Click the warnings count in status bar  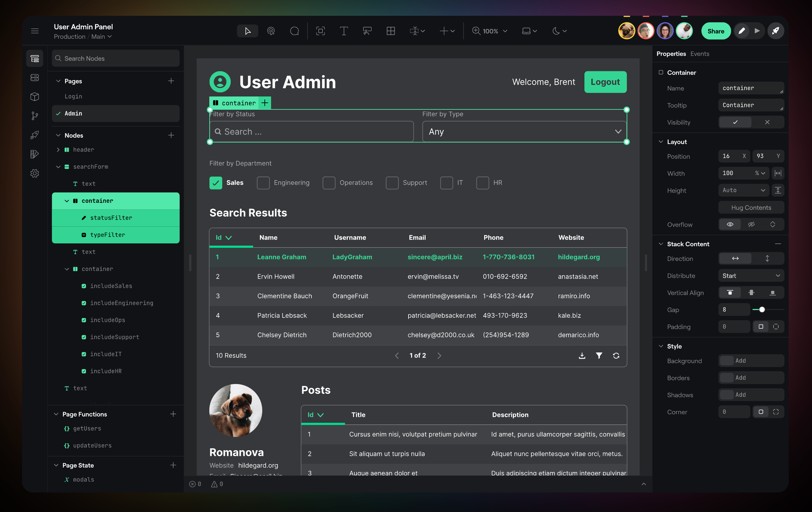tap(217, 484)
